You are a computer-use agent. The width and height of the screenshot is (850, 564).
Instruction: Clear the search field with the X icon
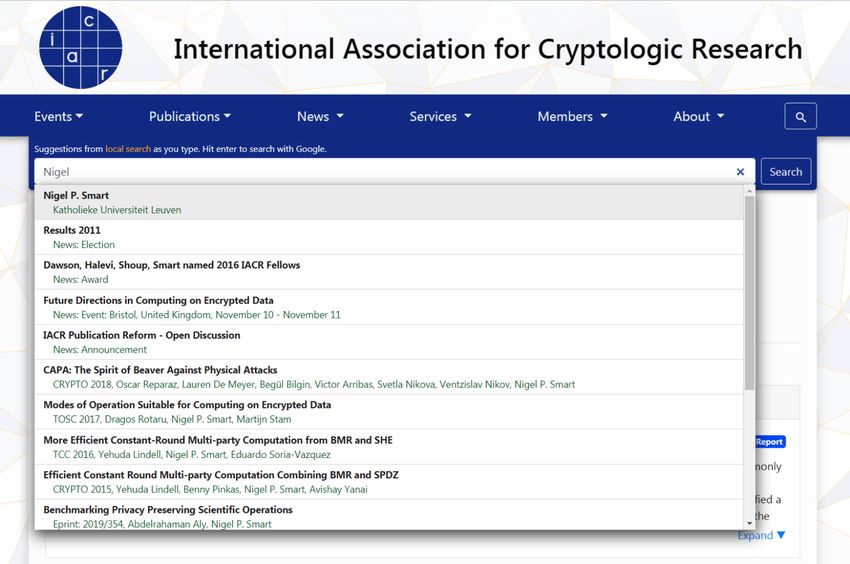tap(740, 172)
